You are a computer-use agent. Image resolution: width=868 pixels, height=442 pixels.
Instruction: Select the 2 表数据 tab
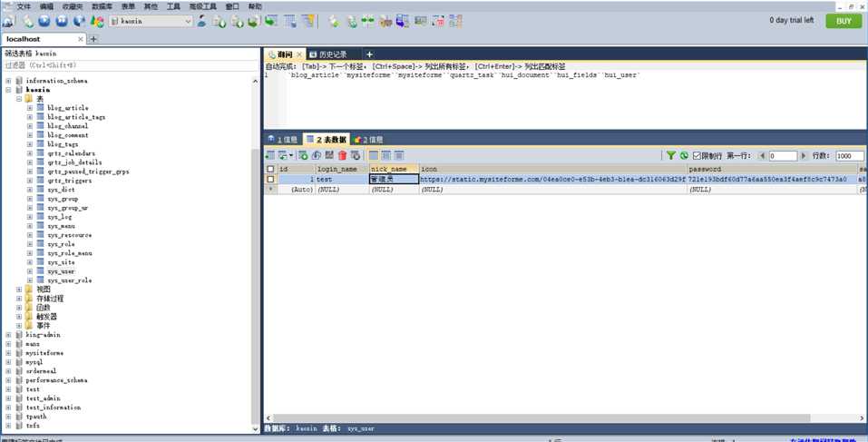point(327,139)
